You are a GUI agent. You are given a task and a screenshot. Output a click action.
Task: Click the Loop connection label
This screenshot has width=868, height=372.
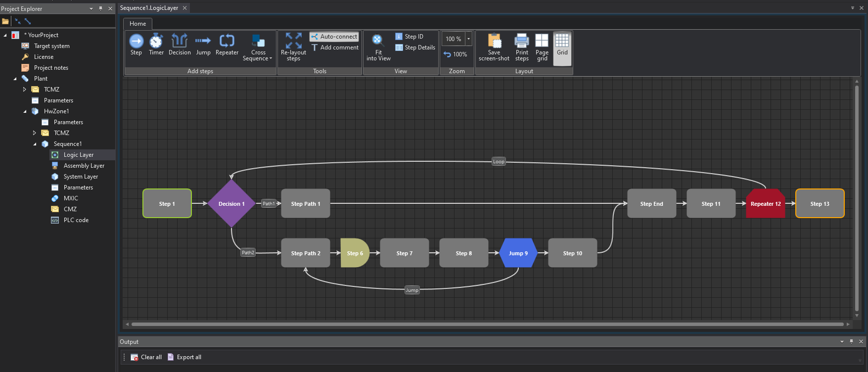pyautogui.click(x=499, y=161)
